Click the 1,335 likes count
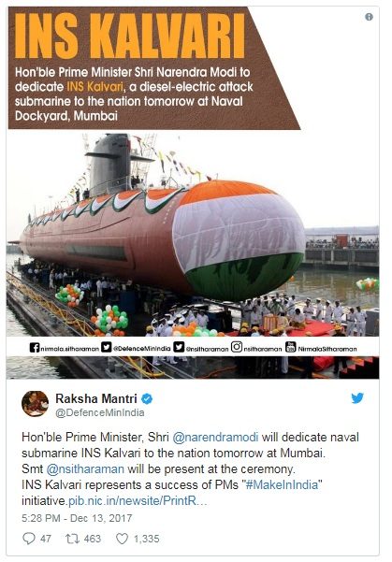The image size is (392, 562). click(x=146, y=539)
